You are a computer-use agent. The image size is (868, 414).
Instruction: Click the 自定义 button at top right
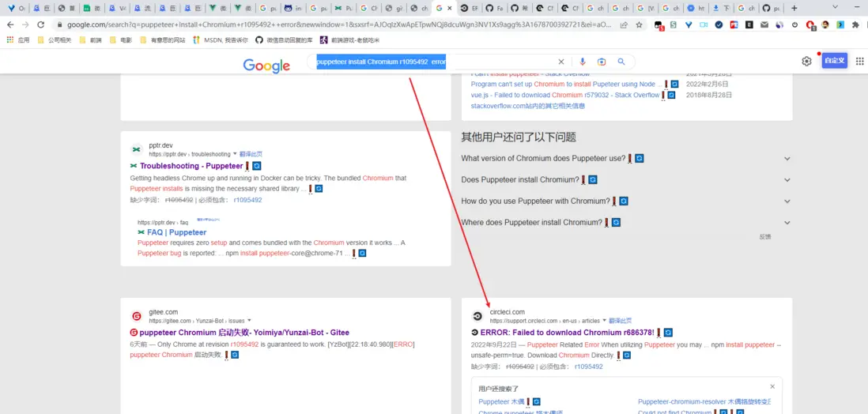pyautogui.click(x=834, y=61)
